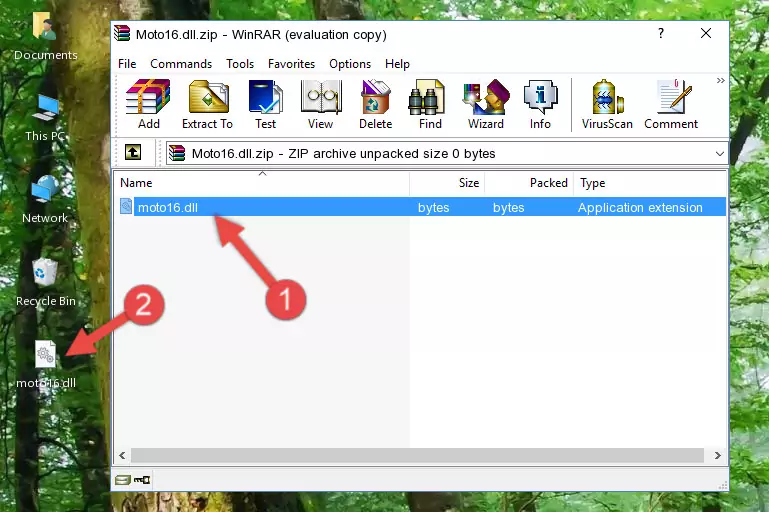Screen dimensions: 769x512
Task: Click Application extension type cell
Action: (640, 207)
